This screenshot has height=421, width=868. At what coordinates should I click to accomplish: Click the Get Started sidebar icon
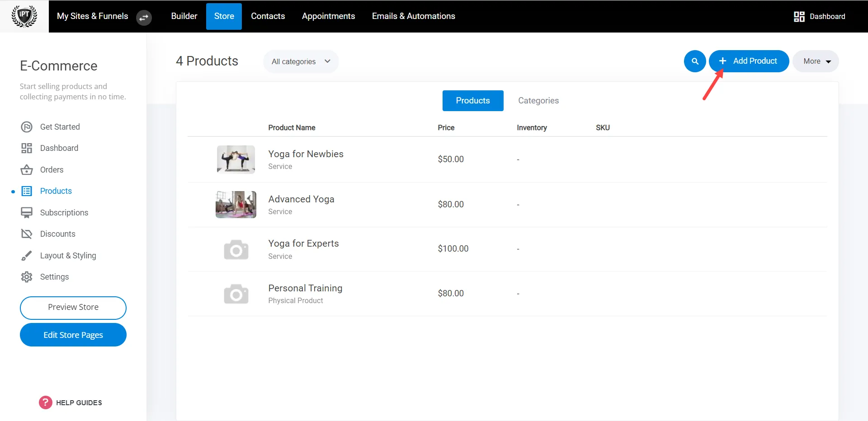point(27,126)
